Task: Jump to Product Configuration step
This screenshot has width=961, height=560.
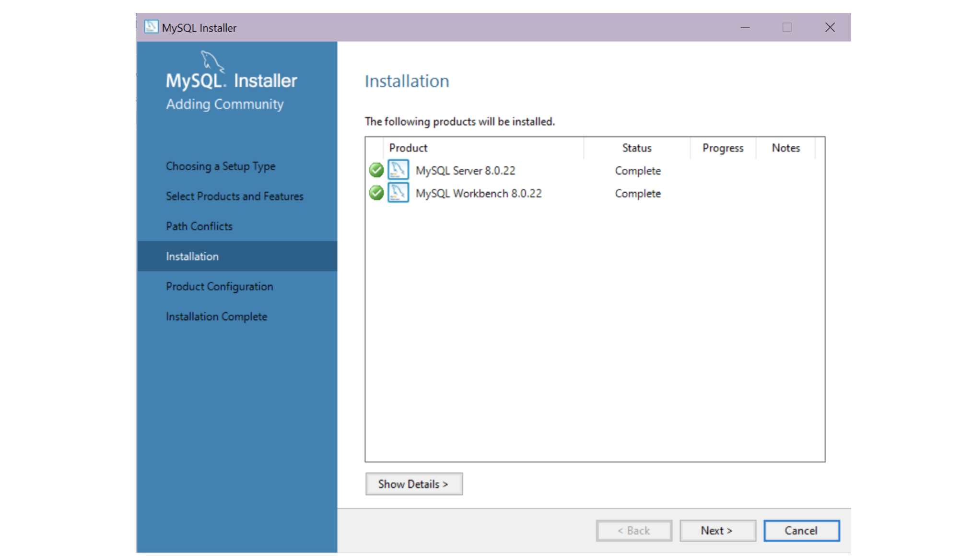Action: point(220,287)
